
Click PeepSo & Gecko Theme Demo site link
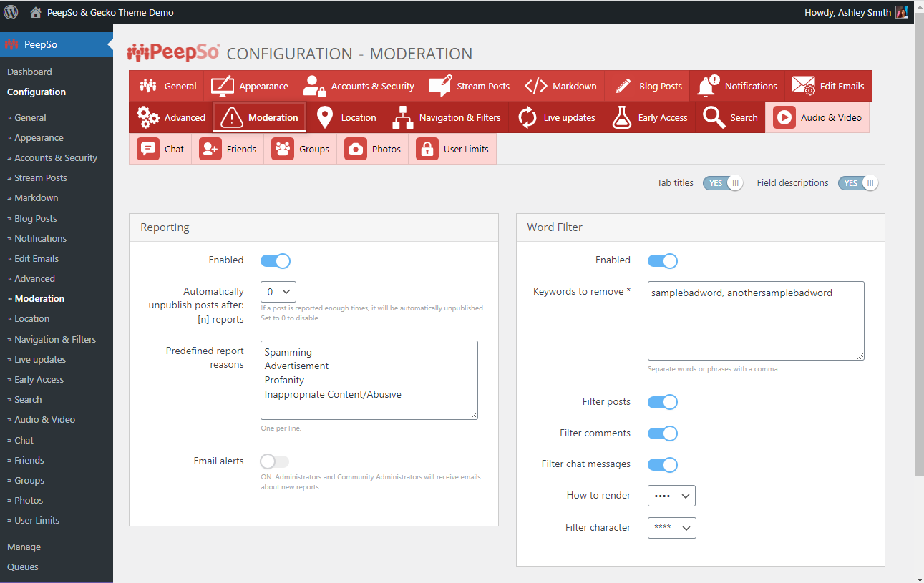coord(110,12)
